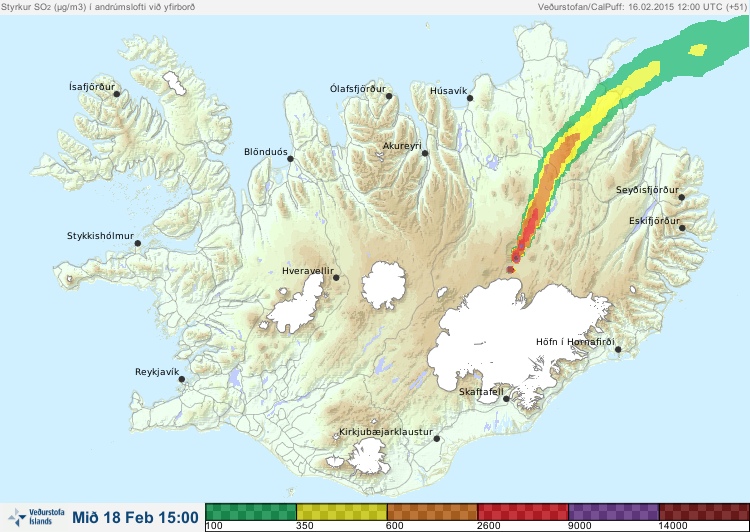Pick the dark red 14000 swatch
Viewport: 750px width, 532px height.
pyautogui.click(x=704, y=512)
